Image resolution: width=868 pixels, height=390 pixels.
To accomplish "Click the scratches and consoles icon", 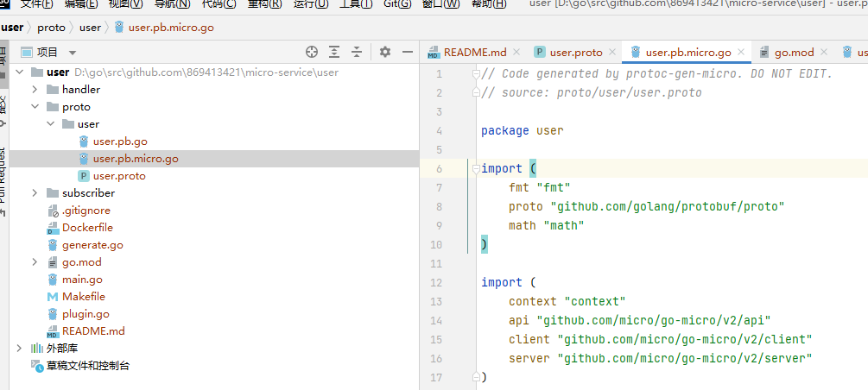I will tap(37, 366).
